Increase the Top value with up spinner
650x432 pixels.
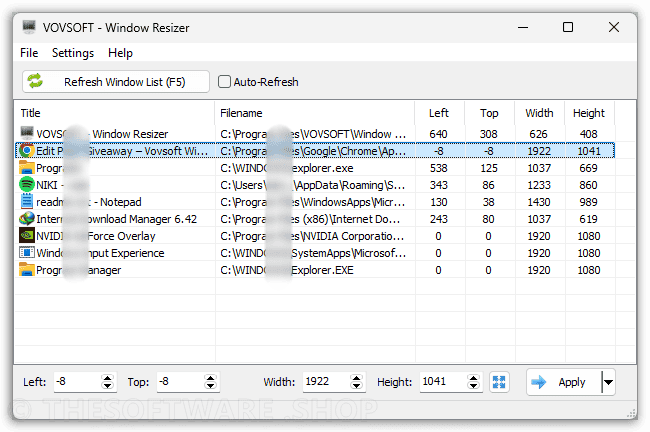211,378
